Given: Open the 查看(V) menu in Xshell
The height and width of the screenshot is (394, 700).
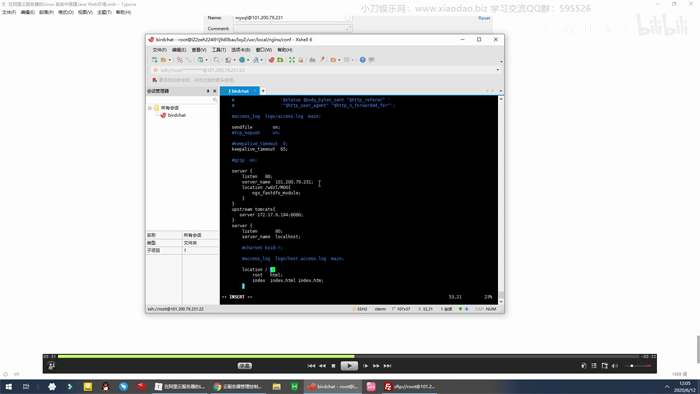Looking at the screenshot, I should click(199, 50).
